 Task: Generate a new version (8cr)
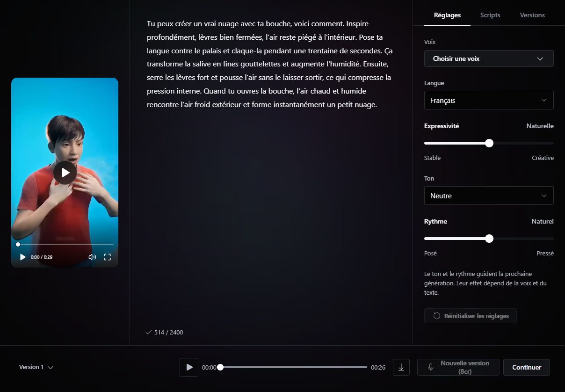(x=458, y=367)
